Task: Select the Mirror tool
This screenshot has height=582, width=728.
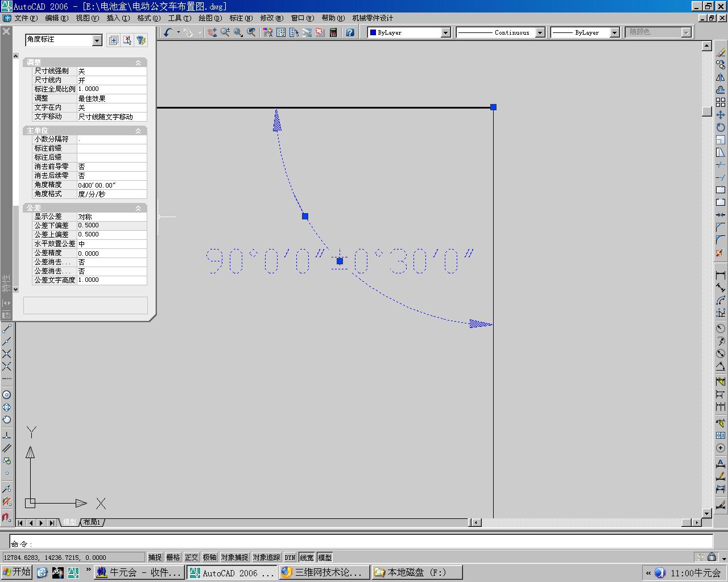Action: pyautogui.click(x=721, y=77)
